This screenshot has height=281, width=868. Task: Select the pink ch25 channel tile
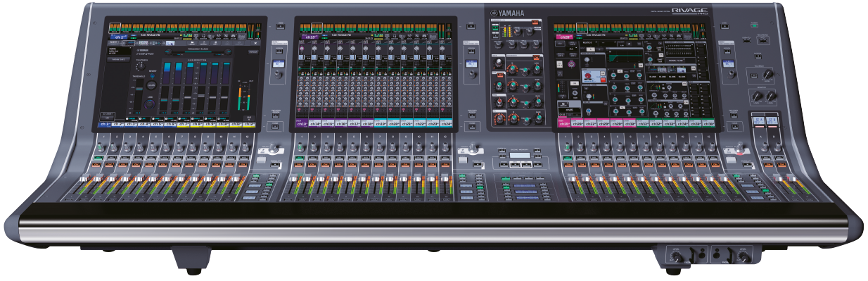(563, 123)
